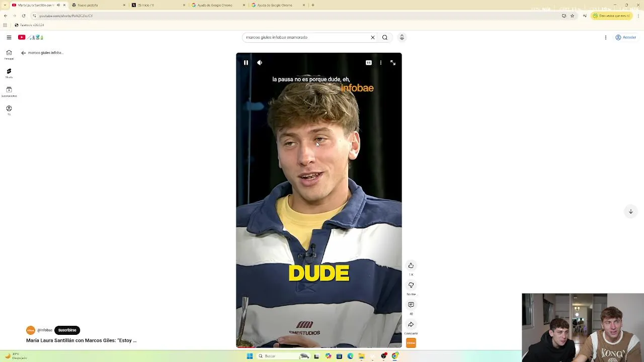Open Chrome from the taskbar

(395, 356)
